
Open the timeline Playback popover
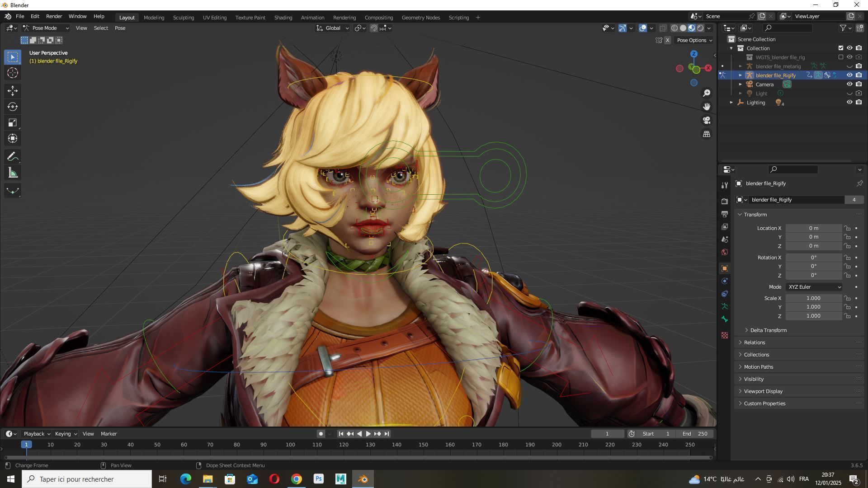pos(37,434)
